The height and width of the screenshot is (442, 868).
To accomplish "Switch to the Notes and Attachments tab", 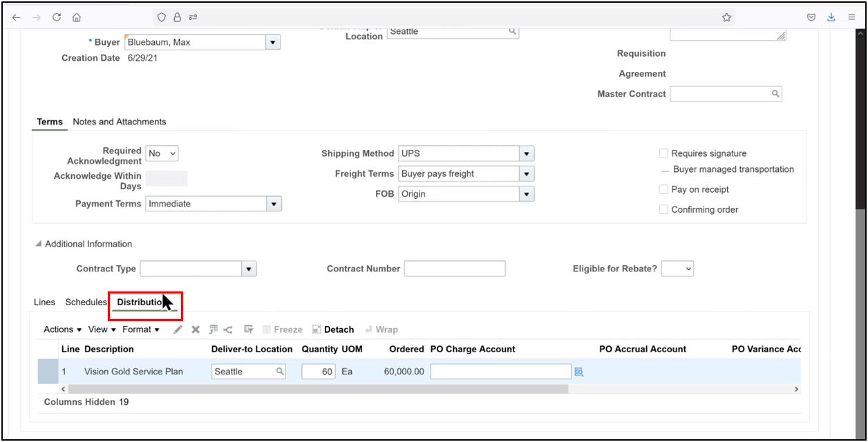I will 119,122.
